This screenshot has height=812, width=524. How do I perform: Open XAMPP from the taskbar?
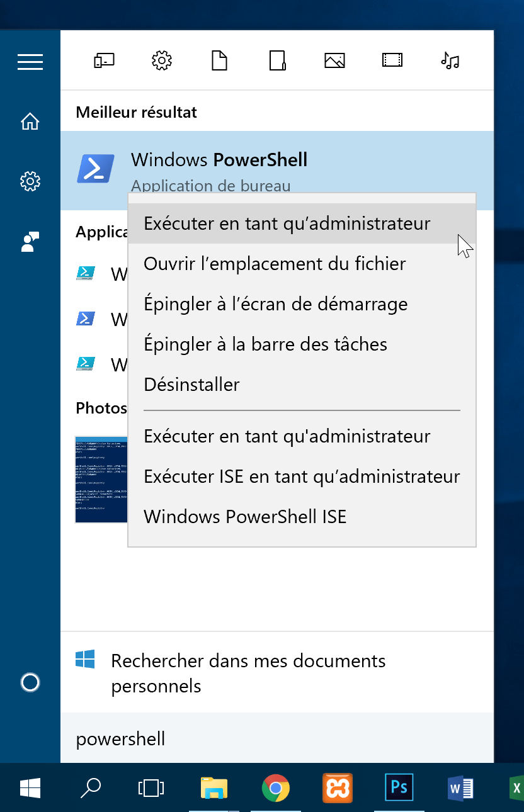coord(338,787)
